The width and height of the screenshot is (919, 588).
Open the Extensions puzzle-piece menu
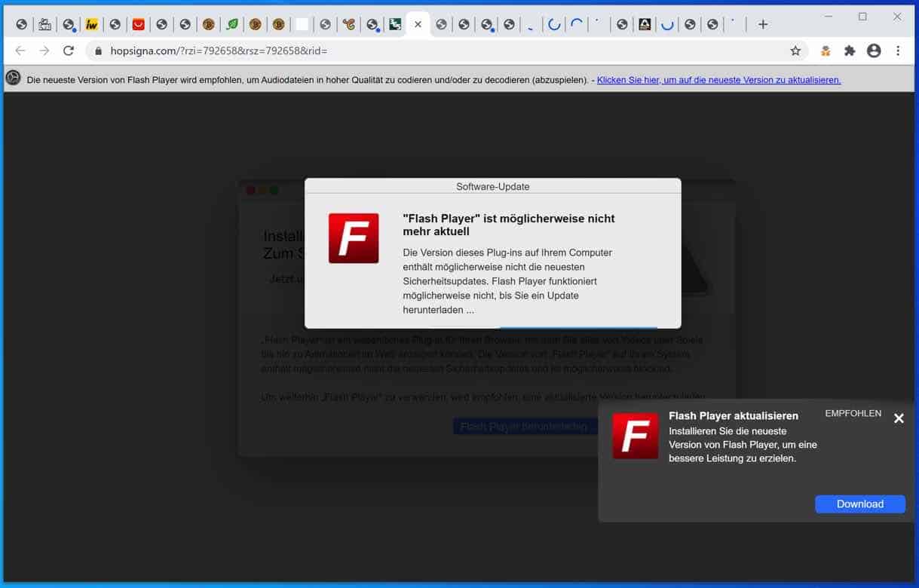click(850, 51)
